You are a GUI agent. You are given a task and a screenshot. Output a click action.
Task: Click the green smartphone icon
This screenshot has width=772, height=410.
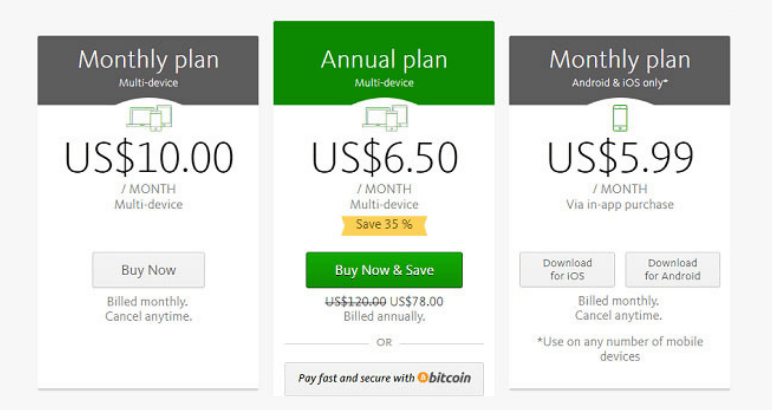619,119
